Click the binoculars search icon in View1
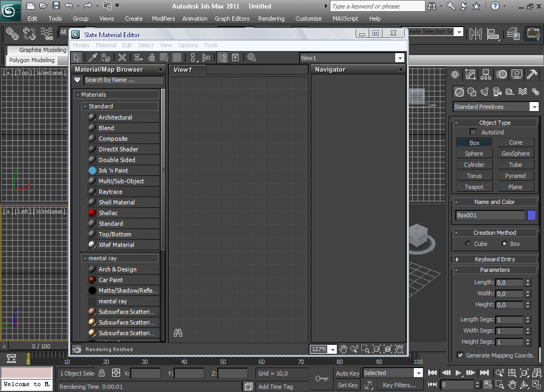 178,333
